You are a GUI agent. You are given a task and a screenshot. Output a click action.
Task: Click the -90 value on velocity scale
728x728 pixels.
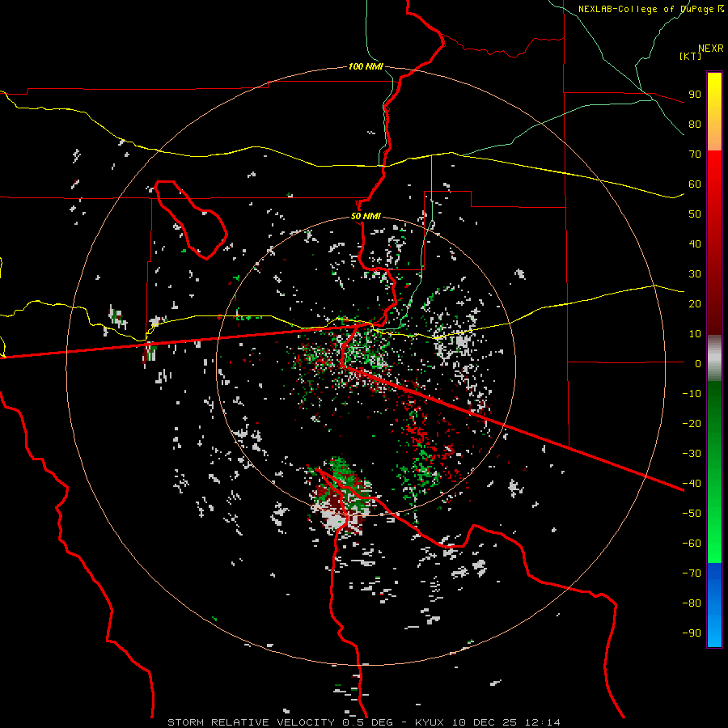[x=692, y=633]
